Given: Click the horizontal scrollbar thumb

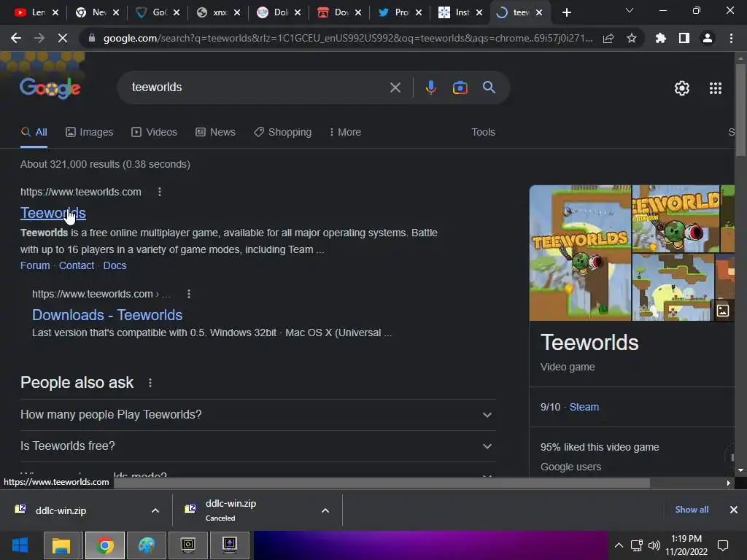Looking at the screenshot, I should [382, 483].
